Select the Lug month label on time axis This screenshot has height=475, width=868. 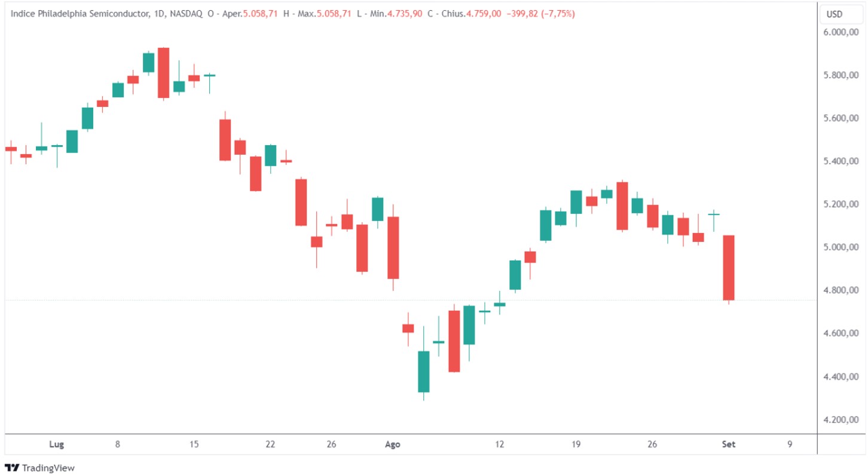click(x=56, y=445)
